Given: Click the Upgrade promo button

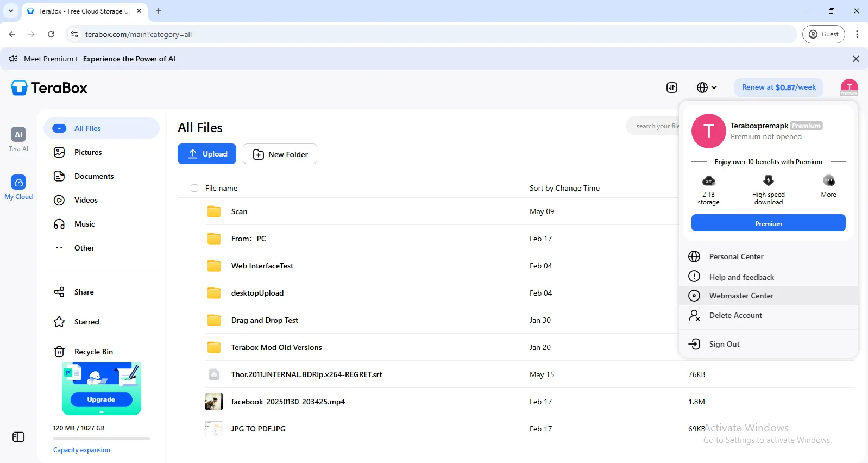Looking at the screenshot, I should (101, 399).
